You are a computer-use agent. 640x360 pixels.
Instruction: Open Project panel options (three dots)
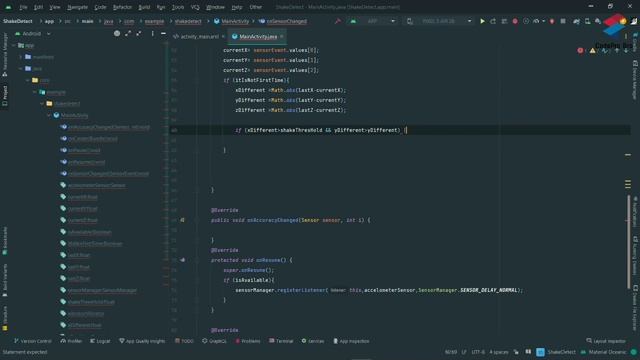point(152,33)
